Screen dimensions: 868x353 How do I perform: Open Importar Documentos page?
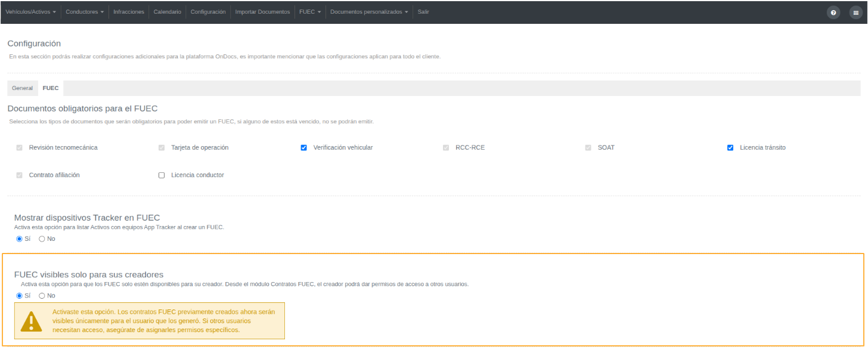[262, 12]
